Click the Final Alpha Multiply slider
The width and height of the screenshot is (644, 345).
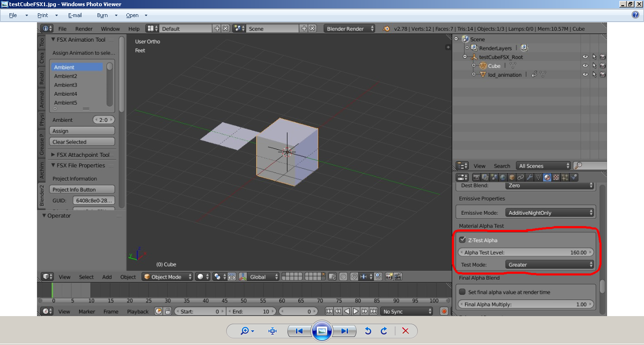(527, 304)
